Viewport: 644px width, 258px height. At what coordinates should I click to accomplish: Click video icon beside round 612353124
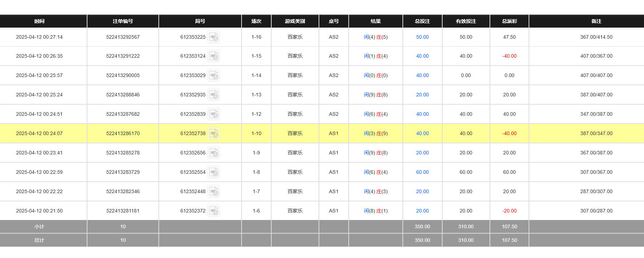(x=214, y=56)
